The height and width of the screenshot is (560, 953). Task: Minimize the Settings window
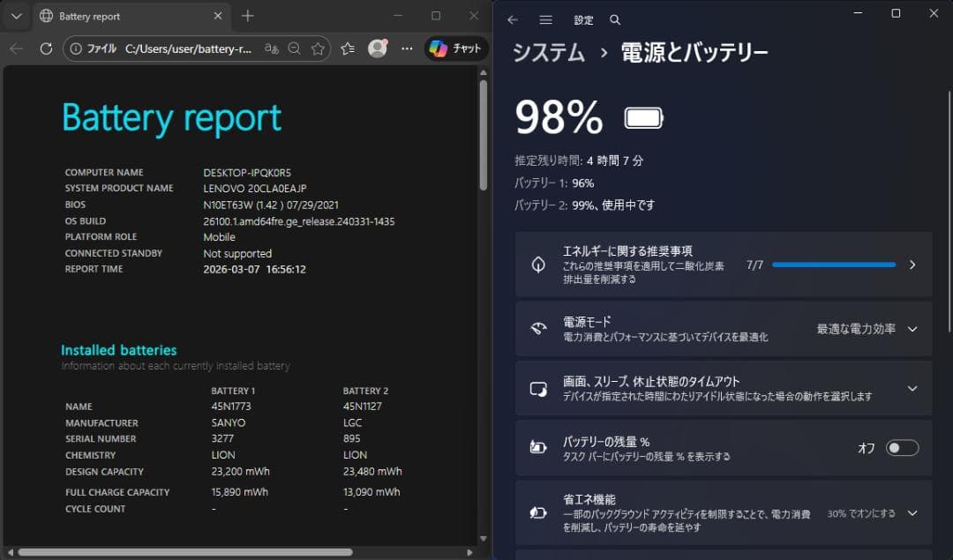pyautogui.click(x=859, y=13)
